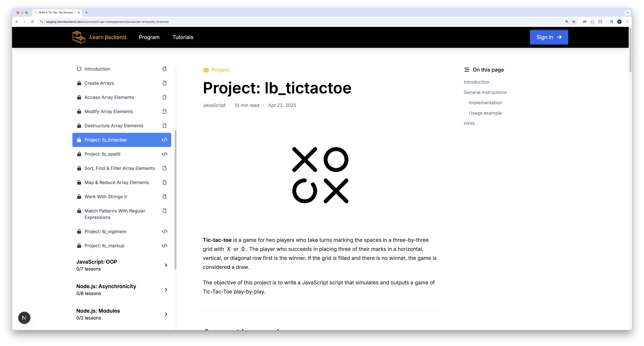Click the progress circle beside Introduction lesson
Image resolution: width=644 pixels, height=346 pixels.
click(x=79, y=69)
